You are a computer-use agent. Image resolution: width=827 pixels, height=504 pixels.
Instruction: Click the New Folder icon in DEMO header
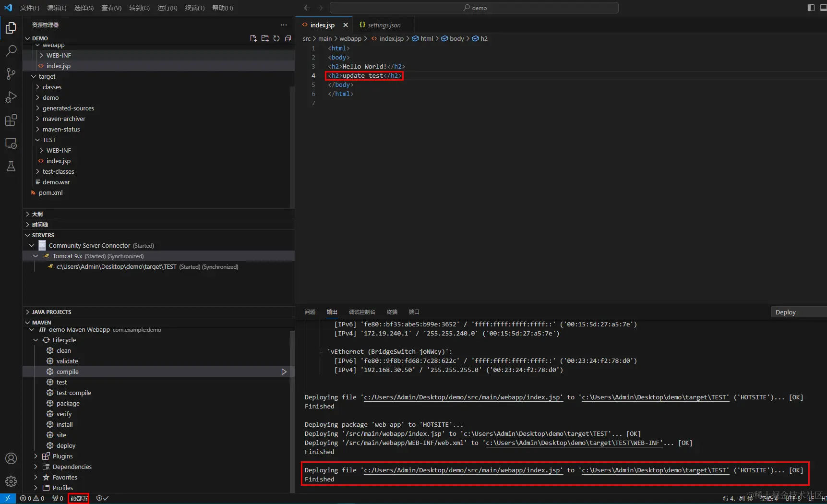click(x=265, y=38)
